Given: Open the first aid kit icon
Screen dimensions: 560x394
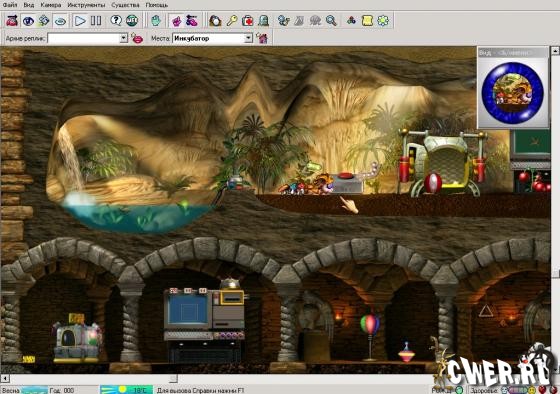Looking at the screenshot, I should [248, 21].
